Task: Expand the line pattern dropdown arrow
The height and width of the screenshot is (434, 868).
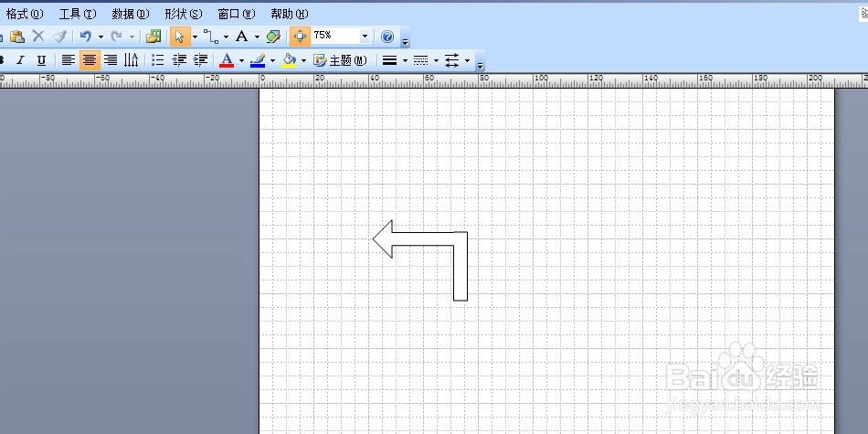Action: click(436, 61)
